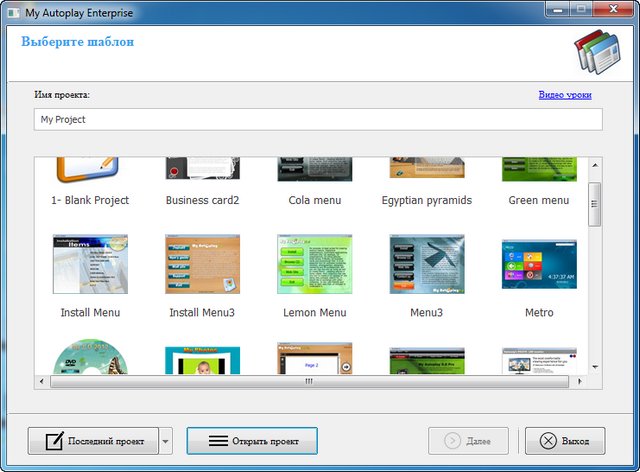Select the Egyptian pyramids template

click(x=427, y=170)
